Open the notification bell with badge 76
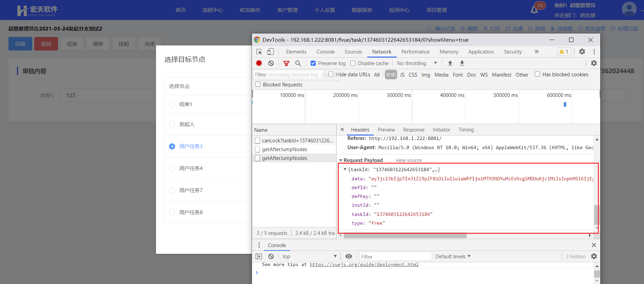This screenshot has height=284, width=644. pyautogui.click(x=534, y=9)
